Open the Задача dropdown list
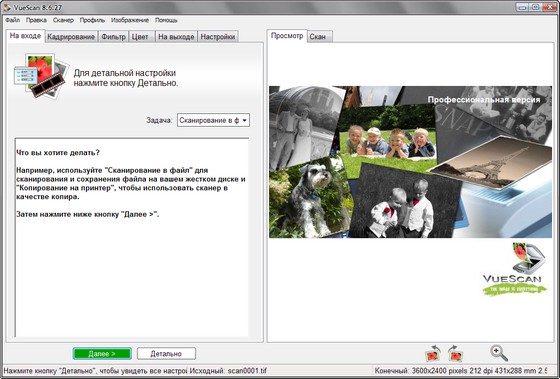The image size is (560, 379). click(x=213, y=120)
